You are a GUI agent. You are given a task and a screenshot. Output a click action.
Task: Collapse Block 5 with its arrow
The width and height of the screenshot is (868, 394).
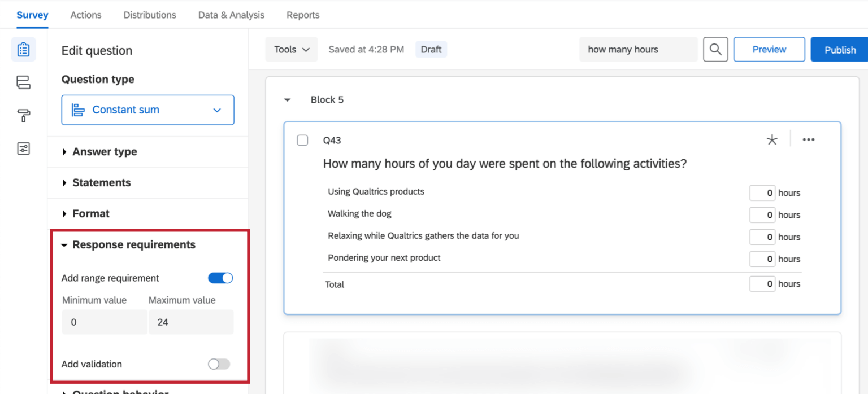(x=288, y=100)
